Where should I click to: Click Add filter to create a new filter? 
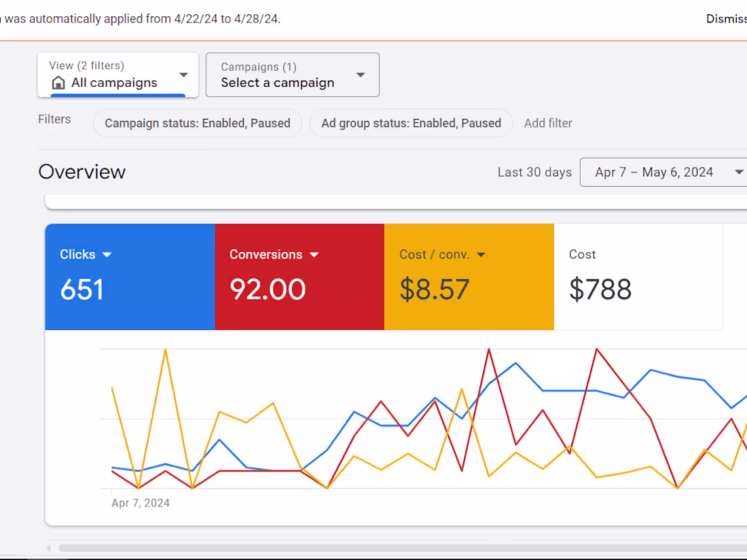548,123
